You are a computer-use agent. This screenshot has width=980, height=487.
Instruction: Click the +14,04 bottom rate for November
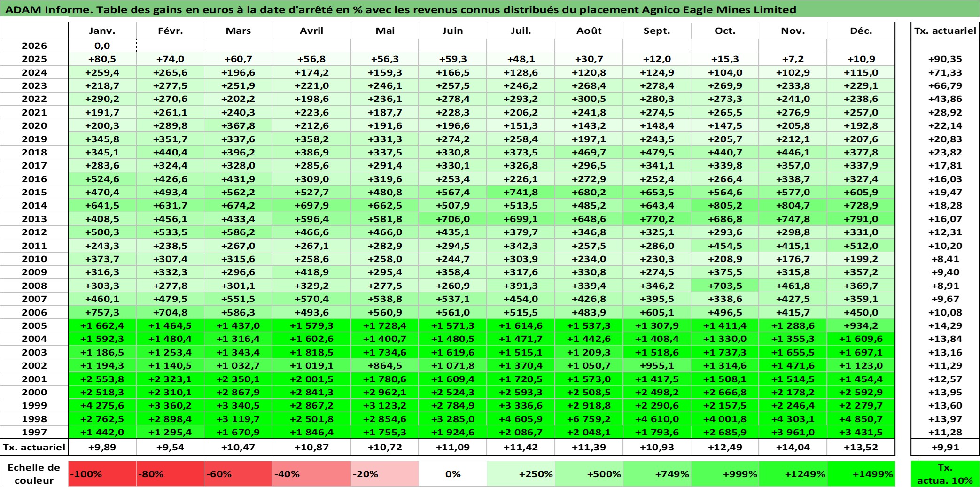coord(793,447)
